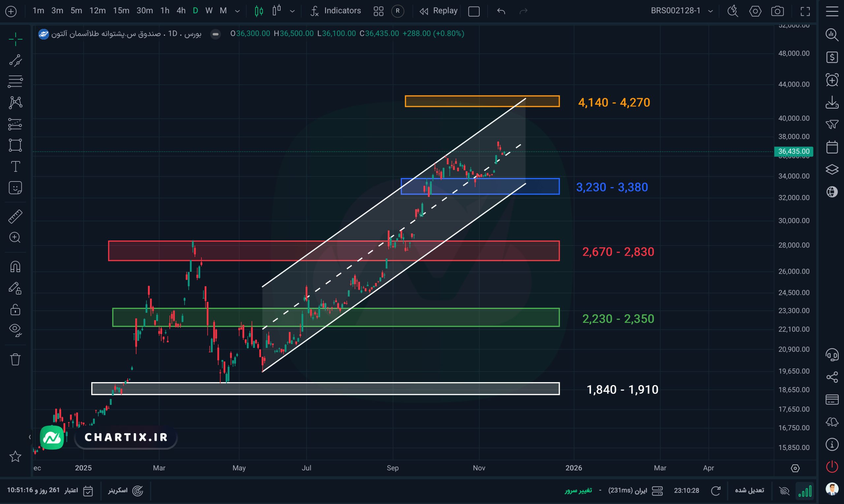Select the text annotation tool
Screen dimensions: 844x504
(15, 166)
